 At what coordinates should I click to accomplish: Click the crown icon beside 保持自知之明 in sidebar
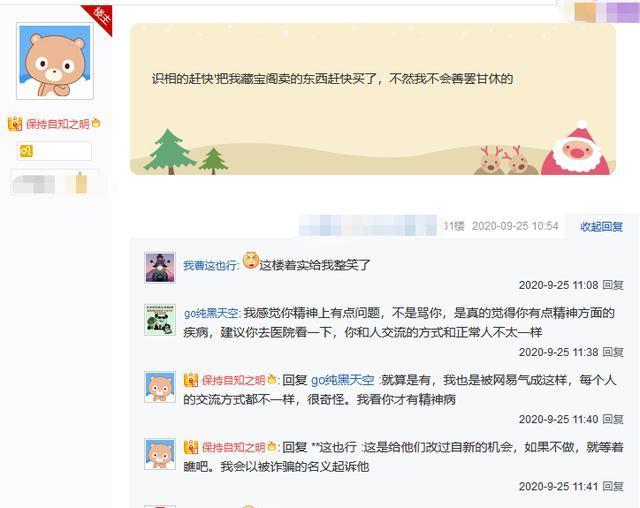point(15,124)
